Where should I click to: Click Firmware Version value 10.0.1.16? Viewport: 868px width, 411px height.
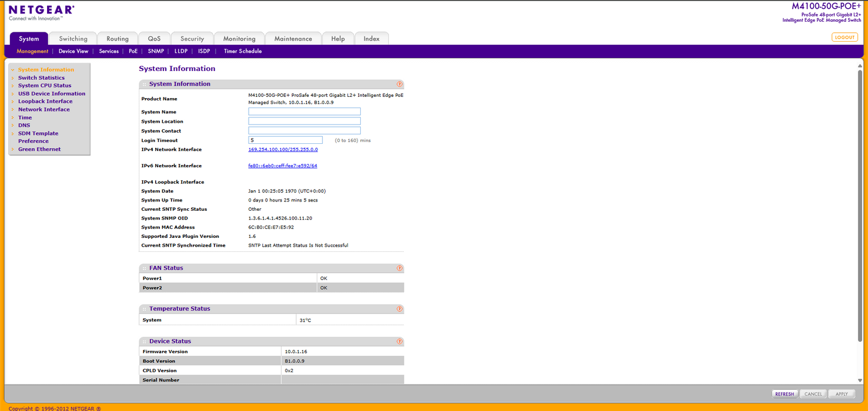(x=296, y=352)
